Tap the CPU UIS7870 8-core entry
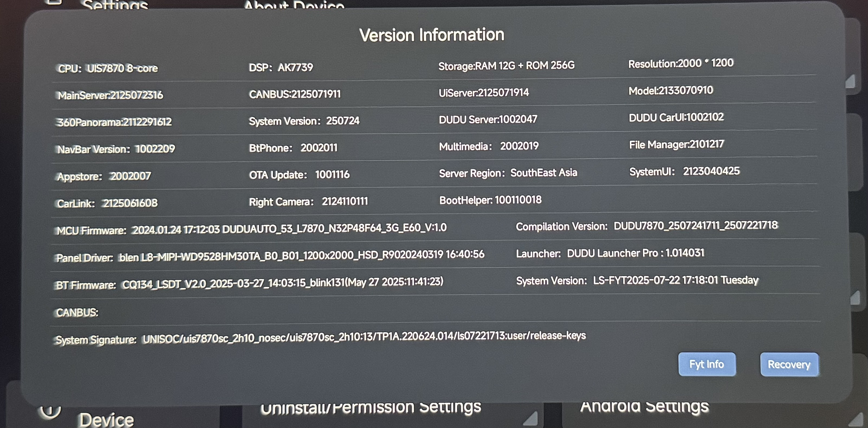868x428 pixels. [x=108, y=68]
